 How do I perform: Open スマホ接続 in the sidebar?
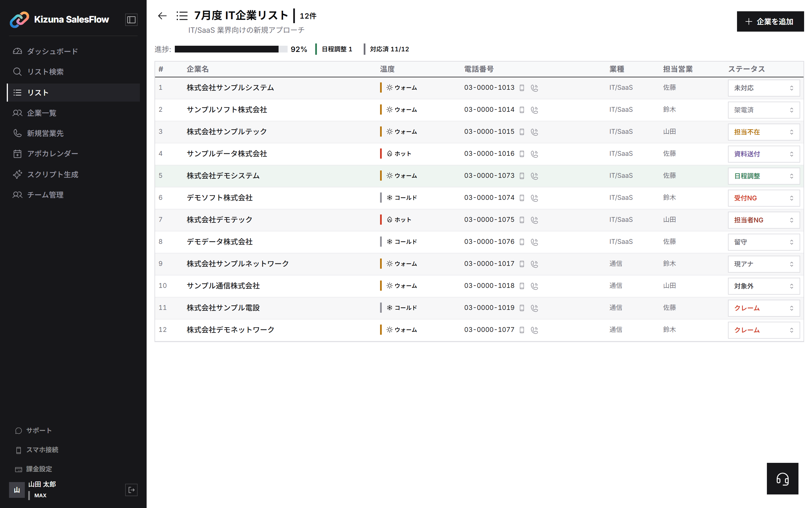pyautogui.click(x=37, y=450)
